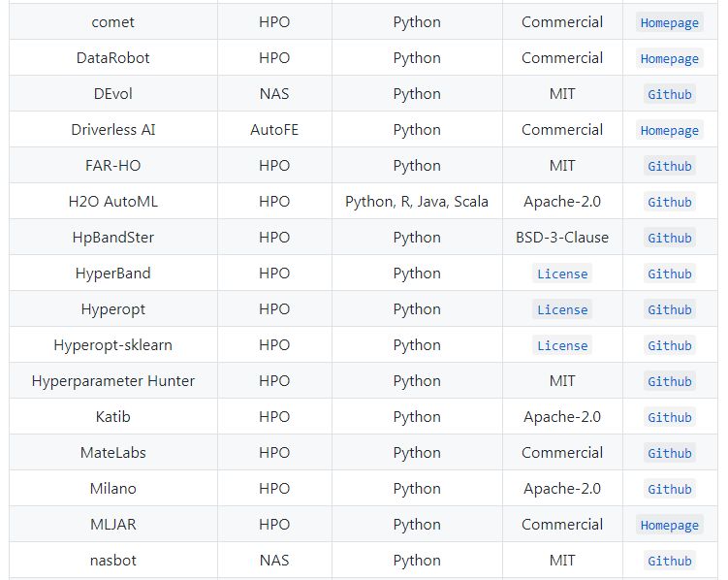Click the 'MLJAR' name cell
Viewport: 728px width, 580px height.
point(112,525)
